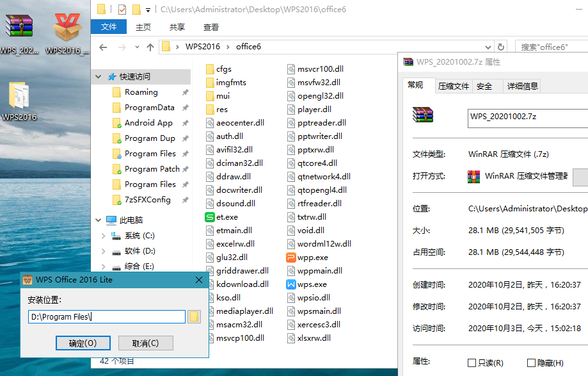Open the 共享 ribbon tab
The width and height of the screenshot is (588, 376).
click(x=177, y=27)
